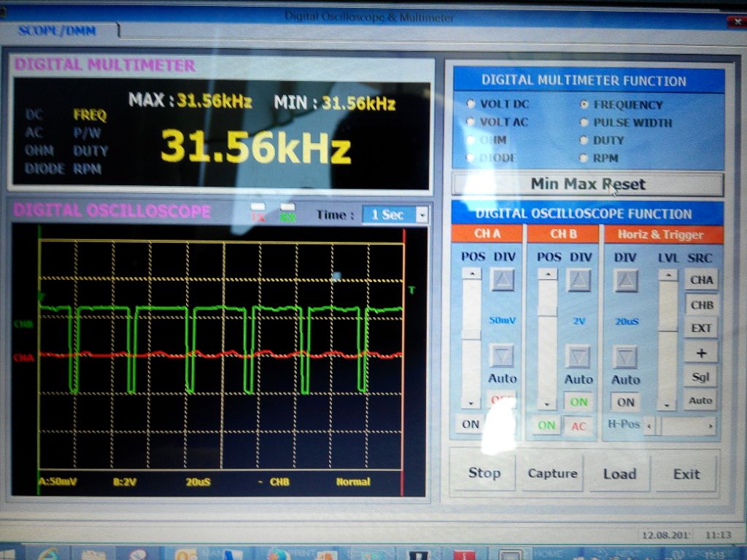Image resolution: width=747 pixels, height=560 pixels.
Task: Select the VOLT DC radio option
Action: [x=471, y=104]
